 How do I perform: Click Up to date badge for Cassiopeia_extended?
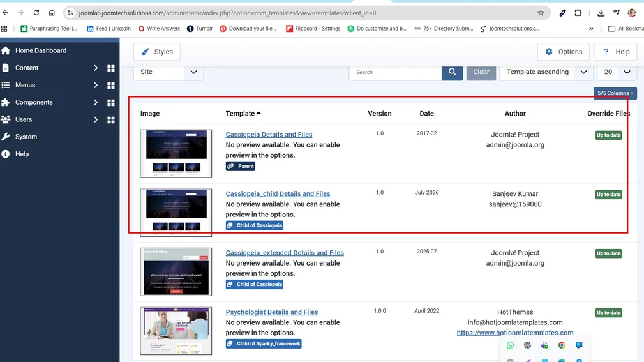click(x=609, y=253)
